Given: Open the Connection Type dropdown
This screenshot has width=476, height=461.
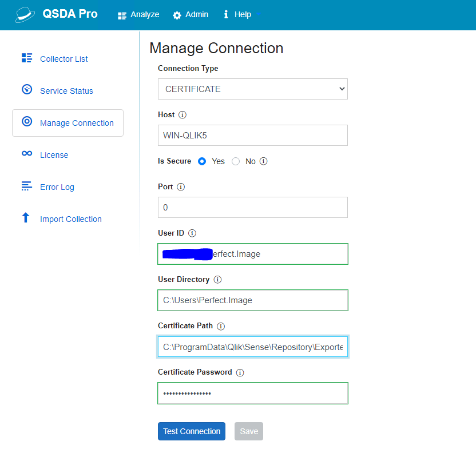Looking at the screenshot, I should coord(252,89).
